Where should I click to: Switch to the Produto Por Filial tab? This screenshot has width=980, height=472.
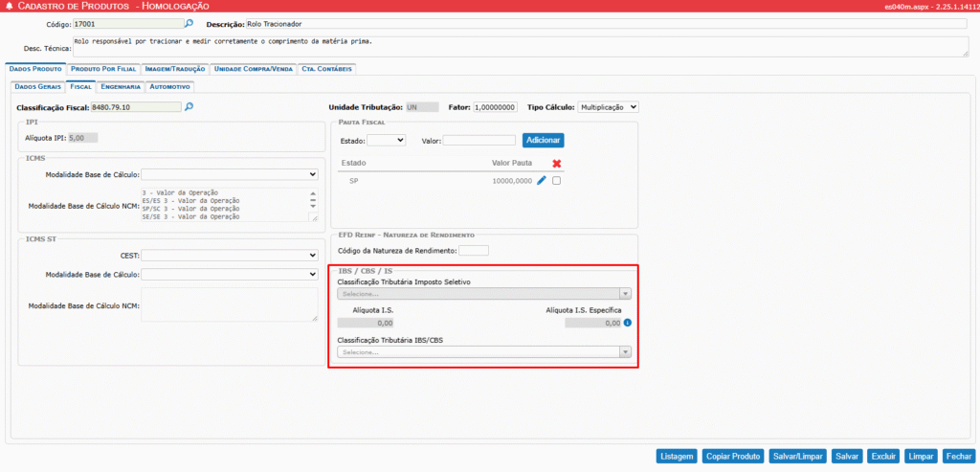coord(102,69)
